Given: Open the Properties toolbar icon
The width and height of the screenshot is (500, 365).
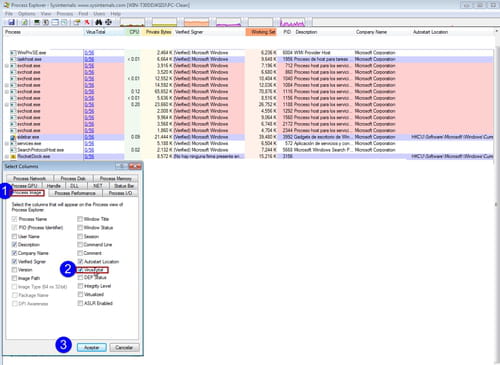Looking at the screenshot, I should coord(77,22).
